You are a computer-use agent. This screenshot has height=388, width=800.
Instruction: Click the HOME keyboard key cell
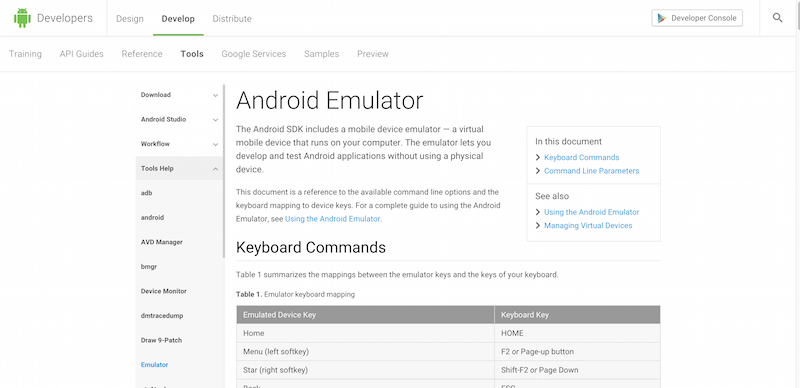(578, 333)
